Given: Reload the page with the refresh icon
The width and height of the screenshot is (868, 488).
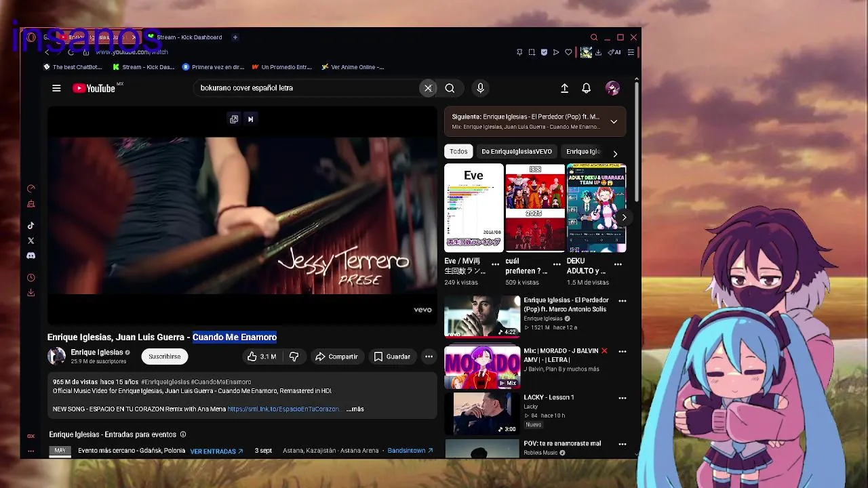Looking at the screenshot, I should pyautogui.click(x=71, y=52).
